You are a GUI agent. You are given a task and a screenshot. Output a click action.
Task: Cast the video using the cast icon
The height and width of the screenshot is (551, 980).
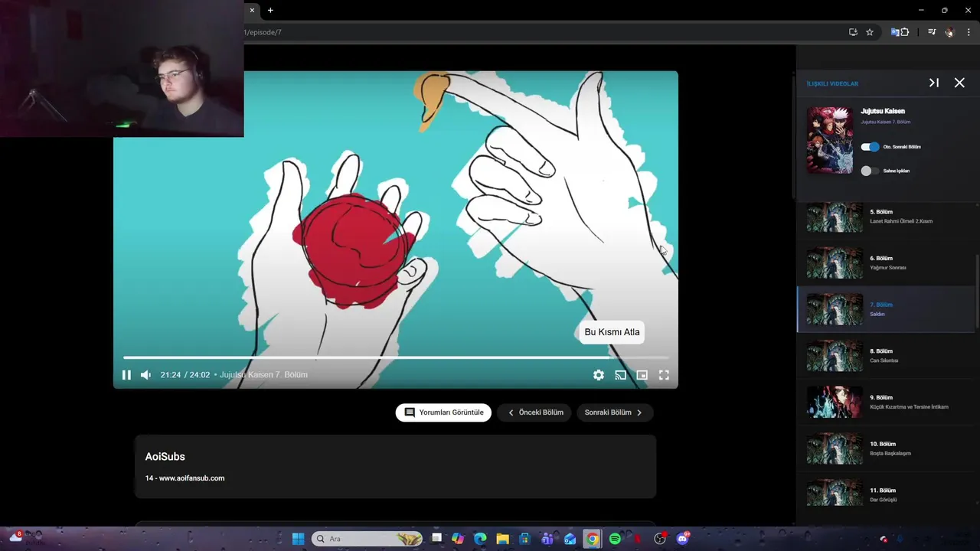[620, 375]
